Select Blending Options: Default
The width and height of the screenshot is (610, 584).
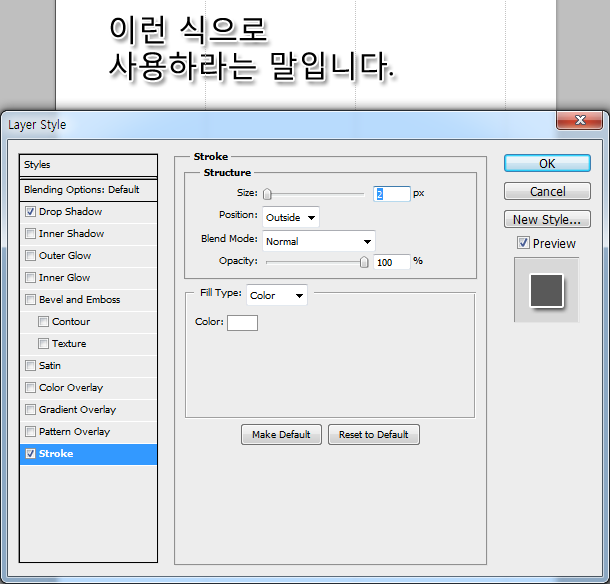[88, 190]
